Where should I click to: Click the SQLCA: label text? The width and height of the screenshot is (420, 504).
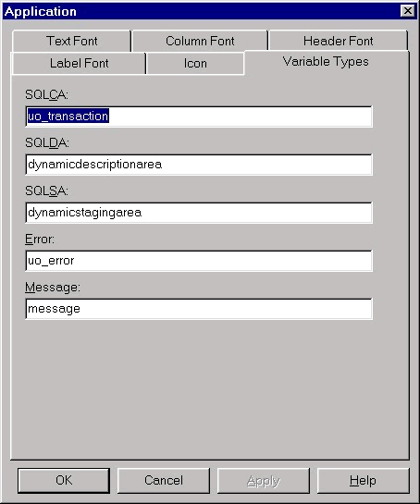pyautogui.click(x=46, y=94)
